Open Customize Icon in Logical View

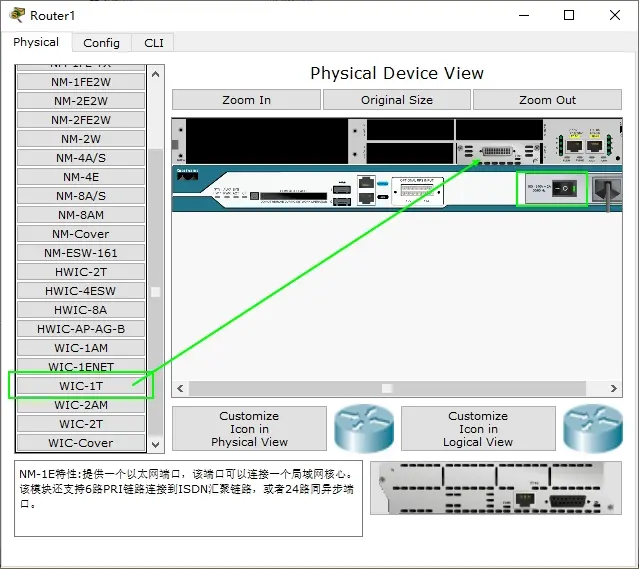478,429
